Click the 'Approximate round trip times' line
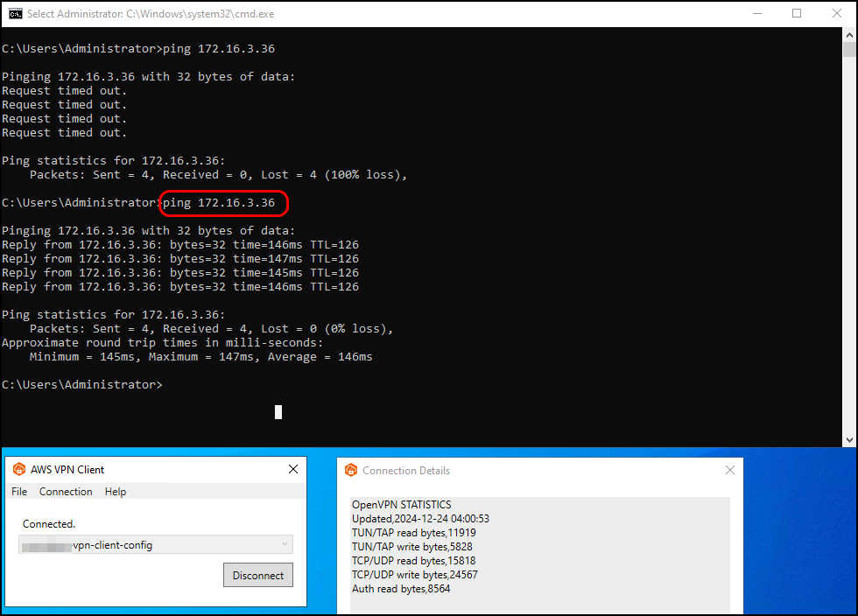 coord(163,342)
